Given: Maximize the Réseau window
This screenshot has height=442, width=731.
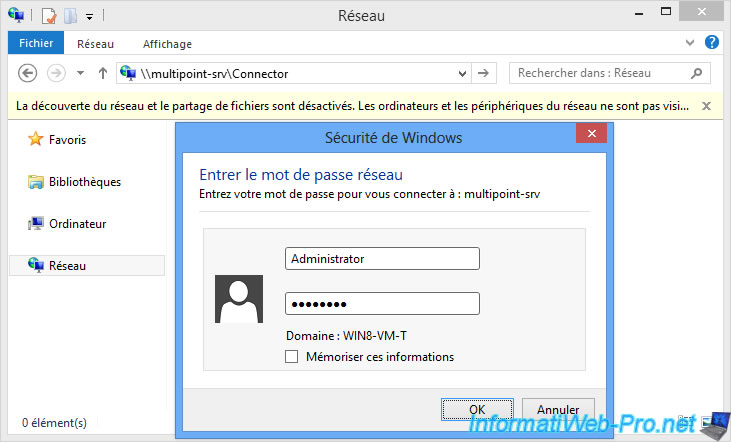Looking at the screenshot, I should coord(666,12).
